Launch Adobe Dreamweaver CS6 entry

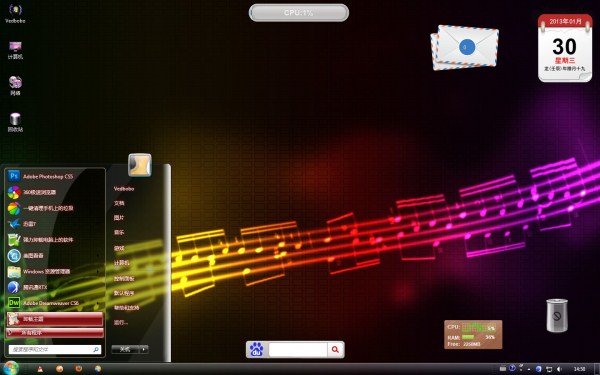(x=54, y=303)
